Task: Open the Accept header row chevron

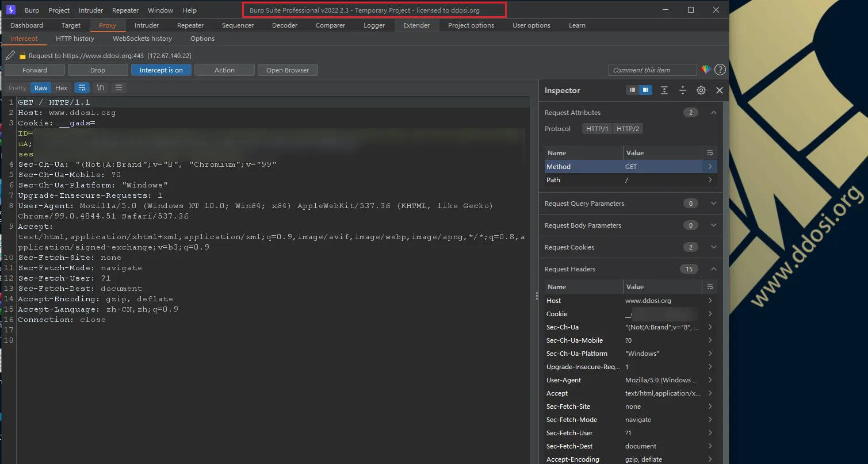Action: pos(710,393)
